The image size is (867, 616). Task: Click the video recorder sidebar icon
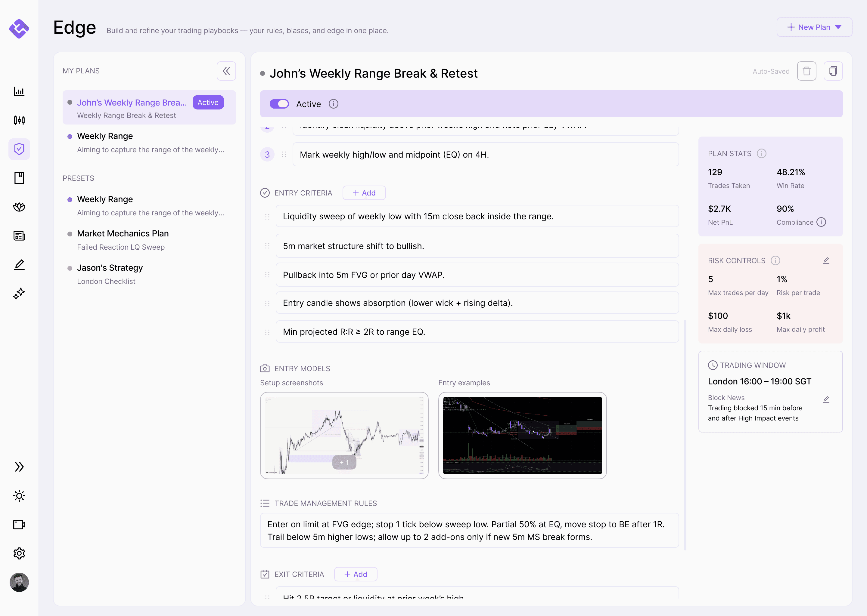(x=19, y=525)
